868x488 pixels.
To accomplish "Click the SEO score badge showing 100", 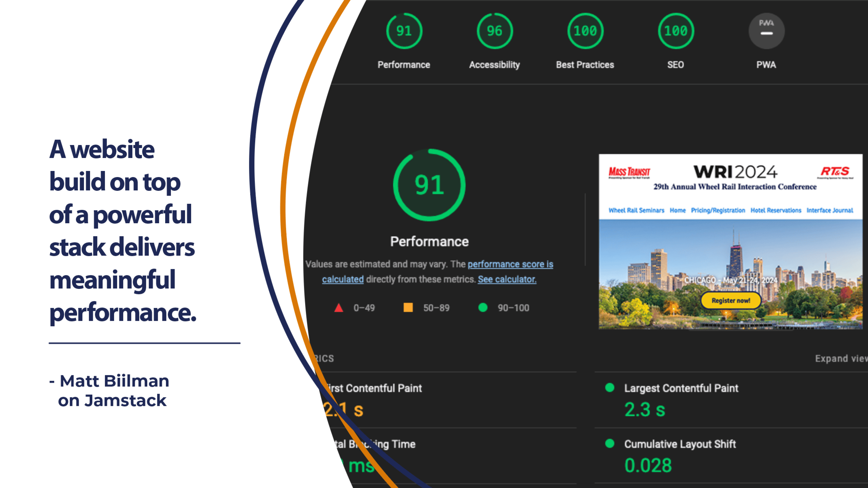I will tap(675, 31).
